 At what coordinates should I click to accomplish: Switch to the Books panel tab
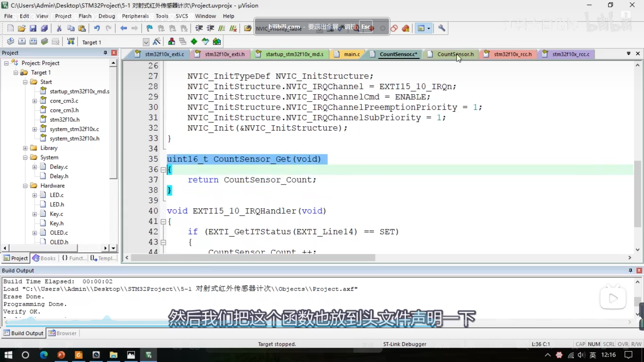coord(44,258)
